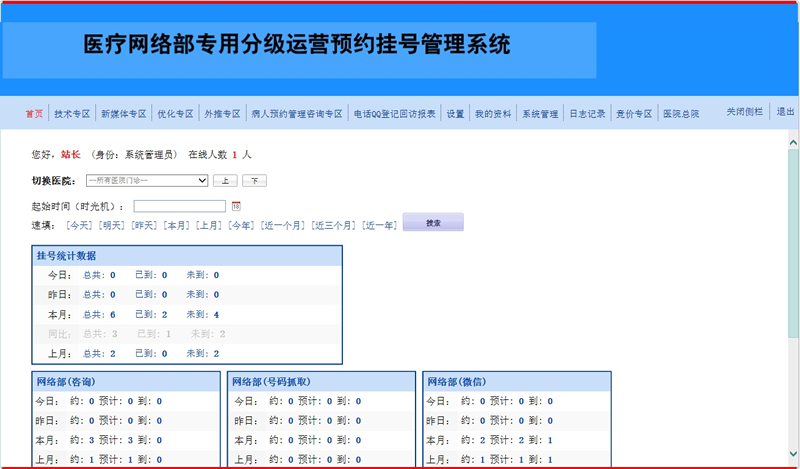Click 本月 约 value 2 in 网络部(微信)
This screenshot has height=469, width=800.
coord(483,440)
